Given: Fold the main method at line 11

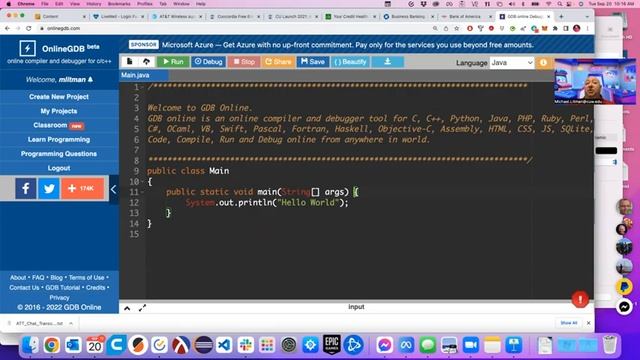Looking at the screenshot, I should coord(142,192).
